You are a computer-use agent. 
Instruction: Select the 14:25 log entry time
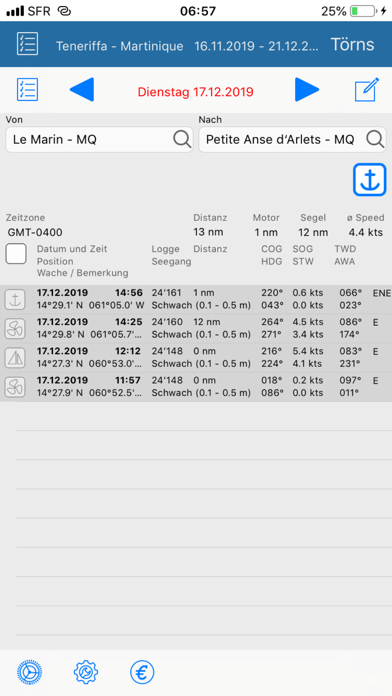click(128, 322)
